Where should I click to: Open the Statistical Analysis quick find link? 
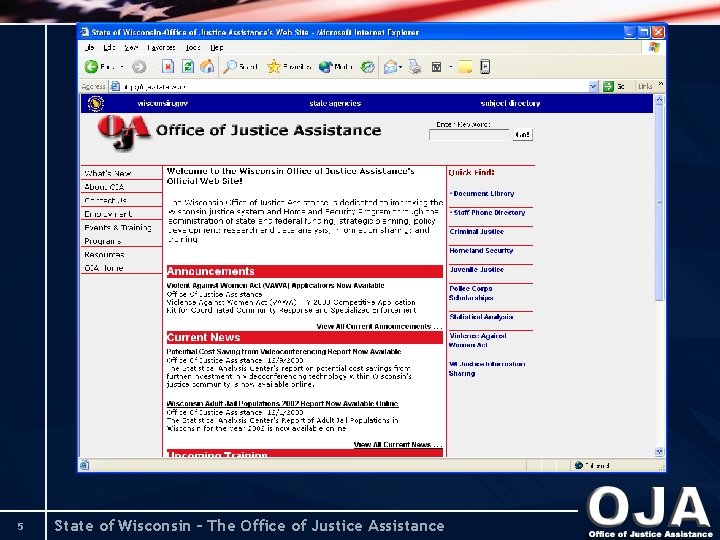pos(481,317)
